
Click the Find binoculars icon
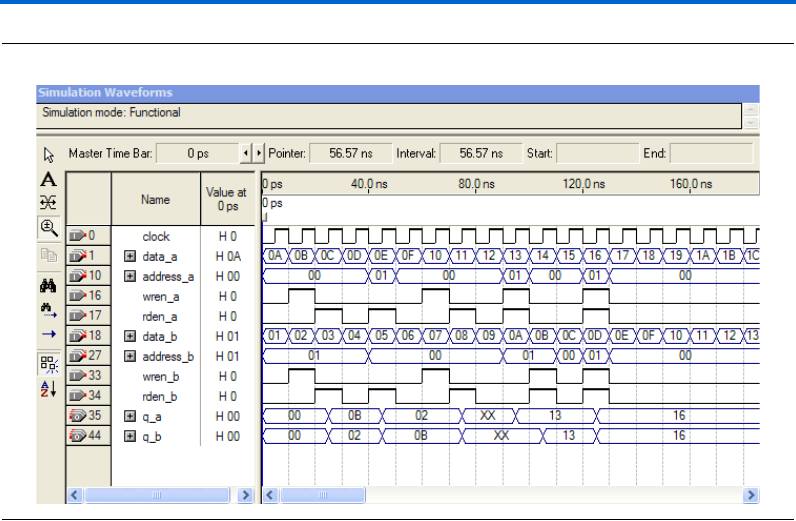(x=48, y=285)
